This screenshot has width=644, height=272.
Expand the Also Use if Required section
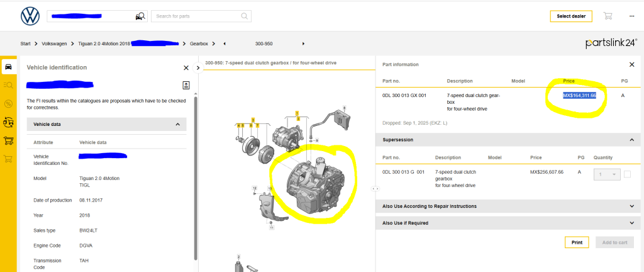pos(631,223)
